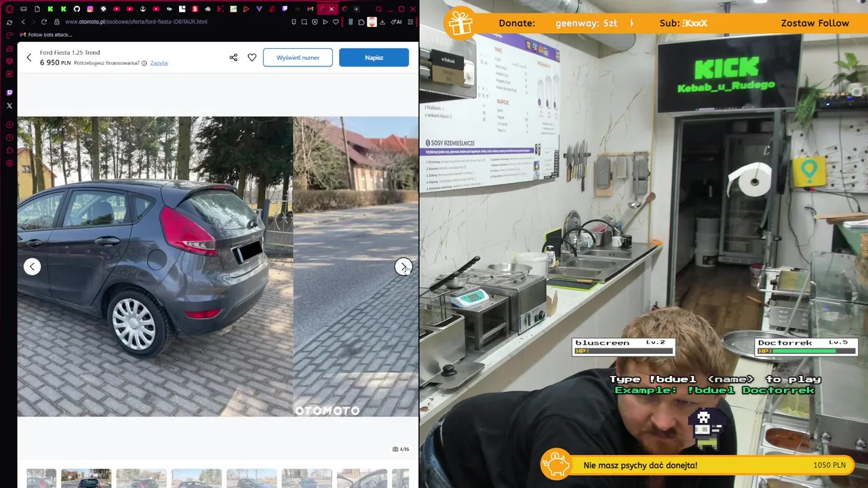Image resolution: width=868 pixels, height=488 pixels.
Task: Reload the otomoto page
Action: click(x=44, y=22)
